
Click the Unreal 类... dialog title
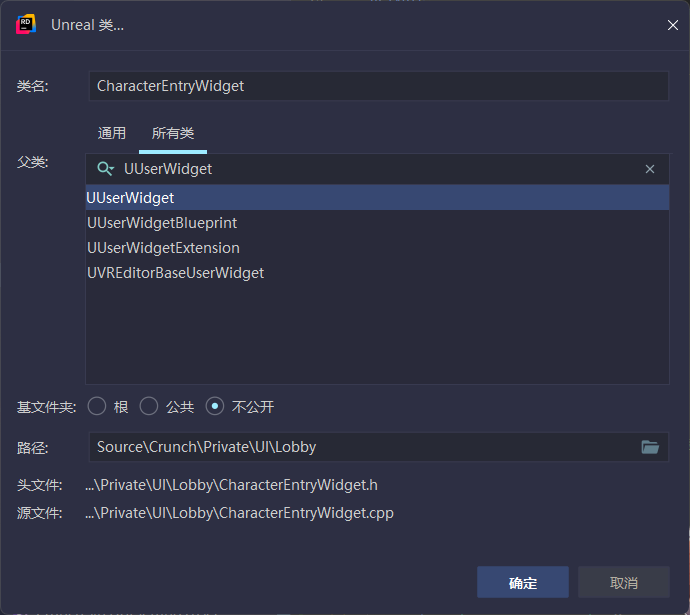point(88,25)
